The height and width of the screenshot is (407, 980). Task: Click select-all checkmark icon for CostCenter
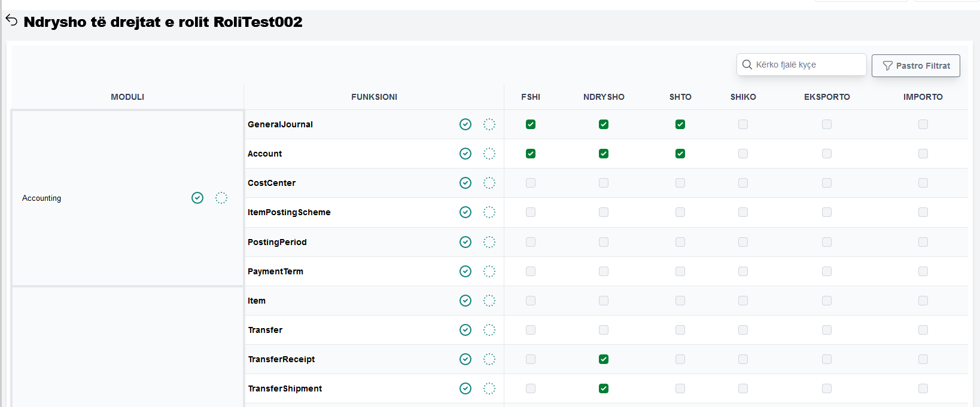click(x=465, y=183)
